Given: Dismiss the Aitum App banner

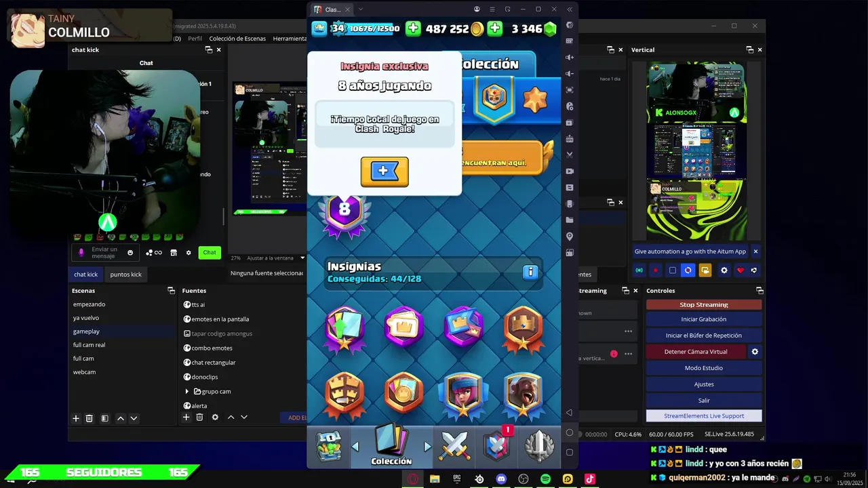Looking at the screenshot, I should tap(755, 251).
